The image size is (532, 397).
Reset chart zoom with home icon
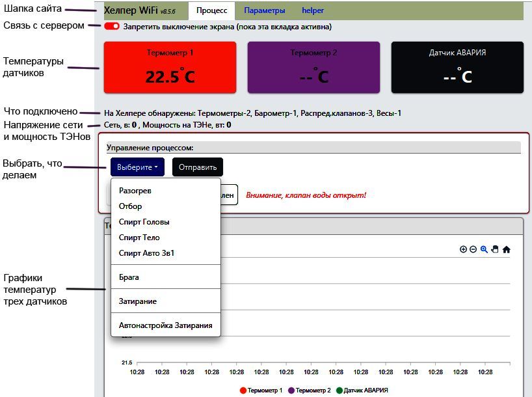(506, 249)
